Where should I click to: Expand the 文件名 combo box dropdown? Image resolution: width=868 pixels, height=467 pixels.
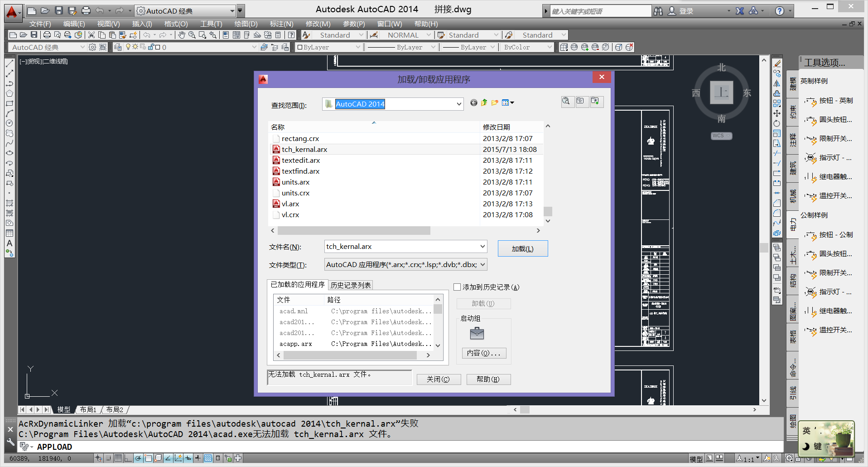(482, 247)
